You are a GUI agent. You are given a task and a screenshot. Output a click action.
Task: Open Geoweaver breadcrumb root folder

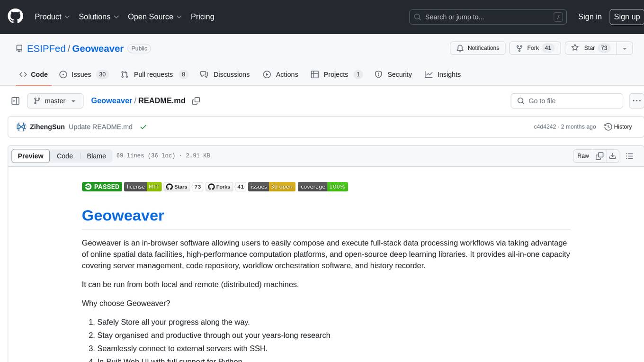(x=111, y=101)
